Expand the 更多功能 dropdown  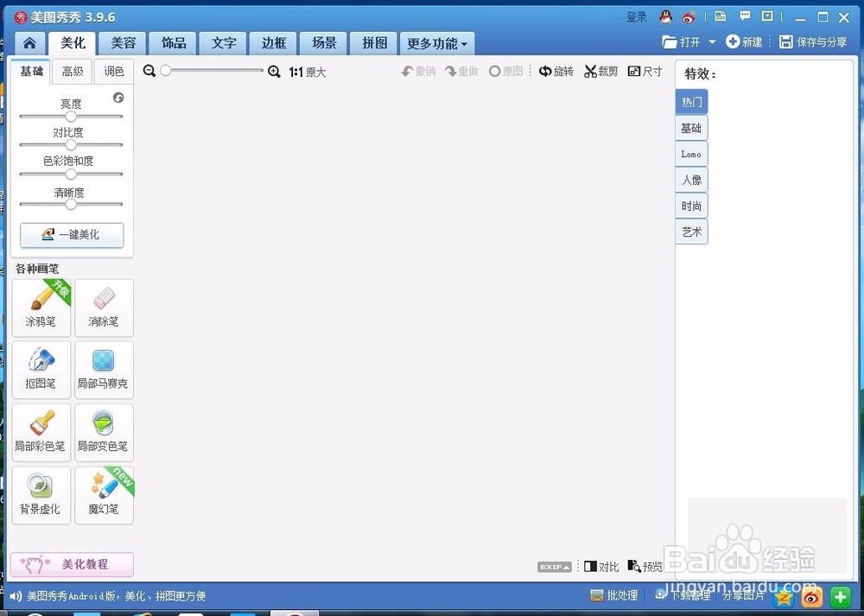[437, 43]
